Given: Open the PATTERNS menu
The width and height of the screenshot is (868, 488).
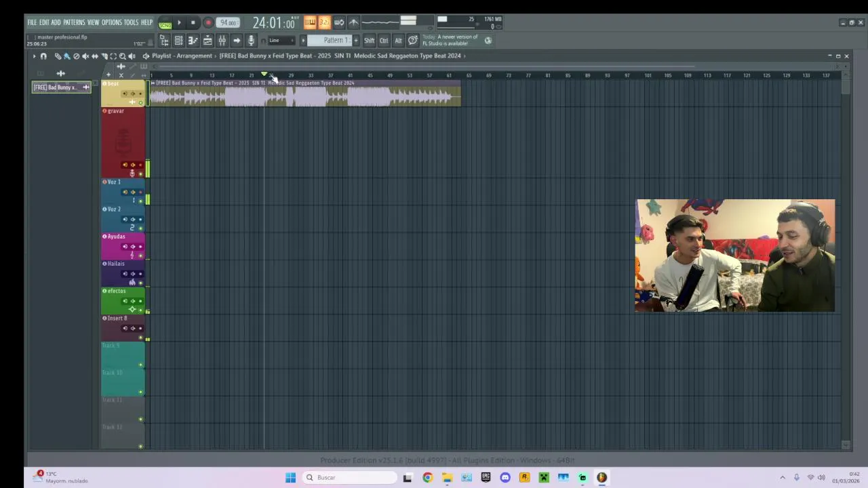Looking at the screenshot, I should (x=74, y=22).
